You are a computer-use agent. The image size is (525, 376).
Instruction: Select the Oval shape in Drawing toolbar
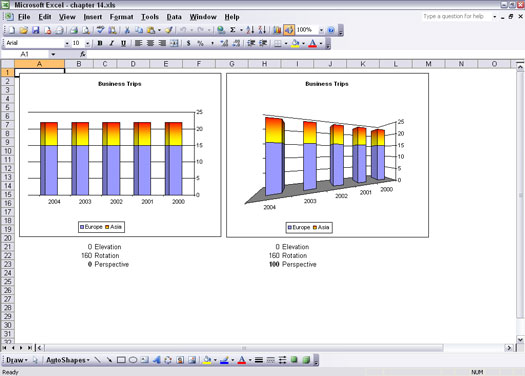point(133,360)
